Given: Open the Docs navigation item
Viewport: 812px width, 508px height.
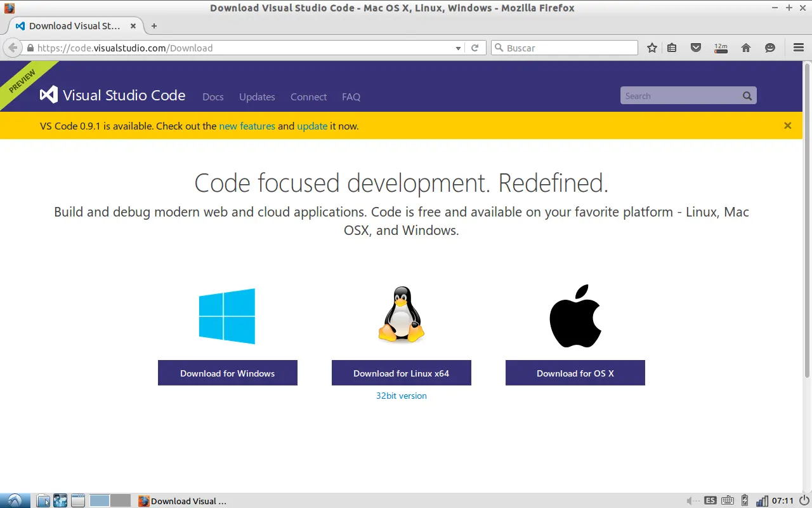Looking at the screenshot, I should click(x=213, y=97).
